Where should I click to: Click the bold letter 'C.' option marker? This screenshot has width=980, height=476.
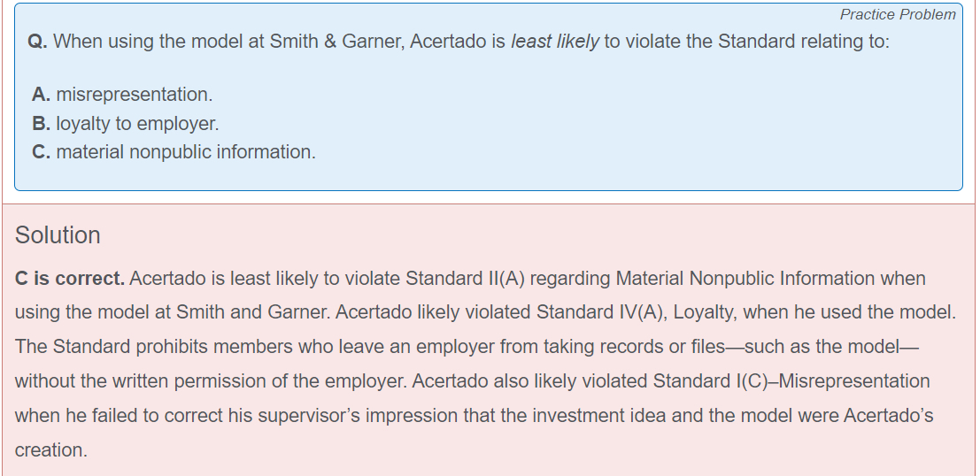(x=42, y=152)
